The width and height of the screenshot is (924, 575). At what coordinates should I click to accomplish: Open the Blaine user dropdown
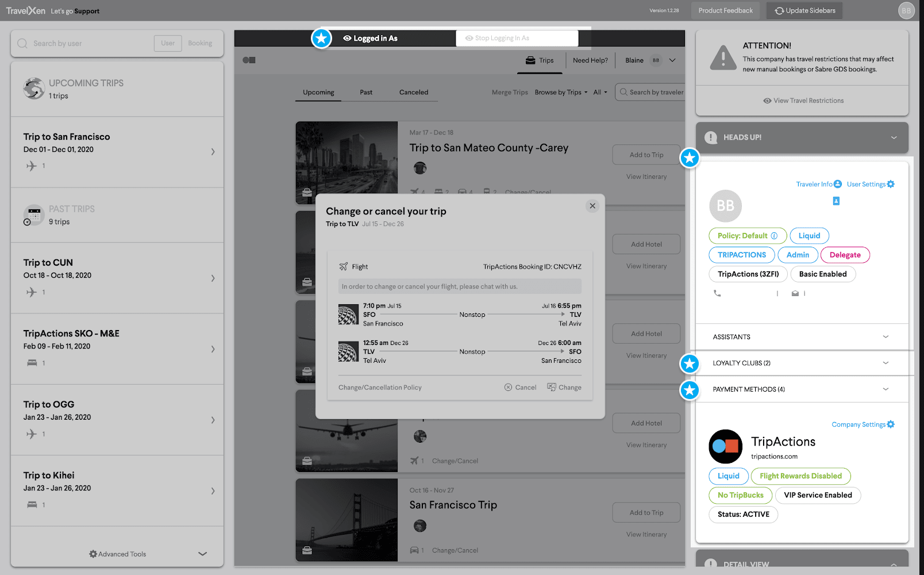(650, 60)
